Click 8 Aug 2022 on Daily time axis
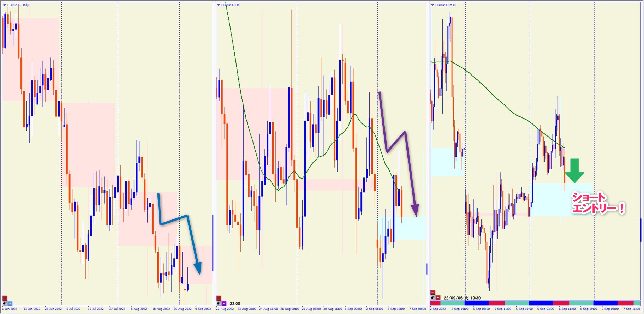The width and height of the screenshot is (644, 314). tap(139, 309)
